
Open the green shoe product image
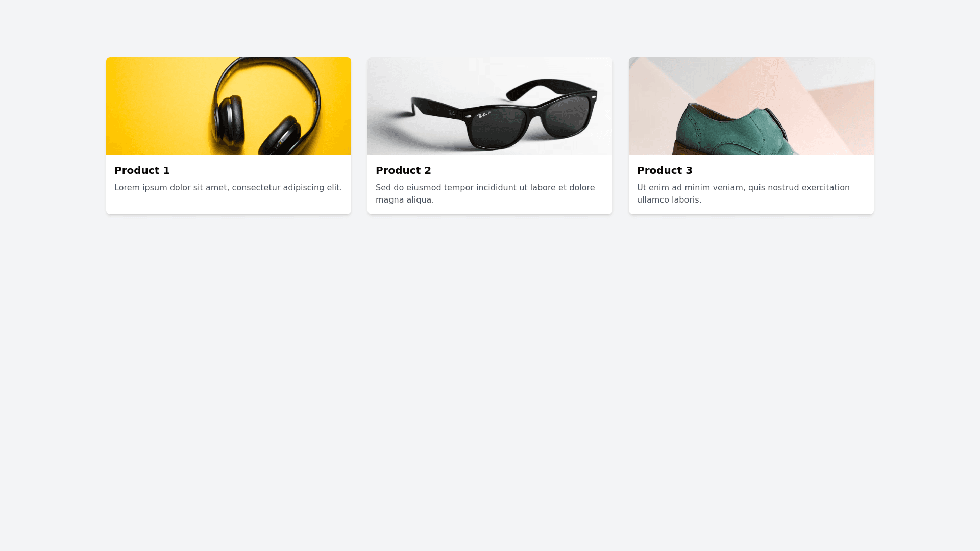(x=751, y=106)
